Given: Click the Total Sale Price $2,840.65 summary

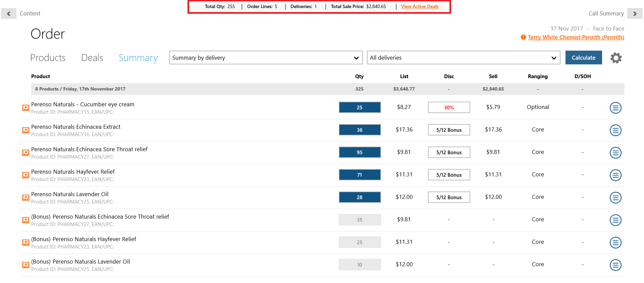Looking at the screenshot, I should (x=358, y=6).
